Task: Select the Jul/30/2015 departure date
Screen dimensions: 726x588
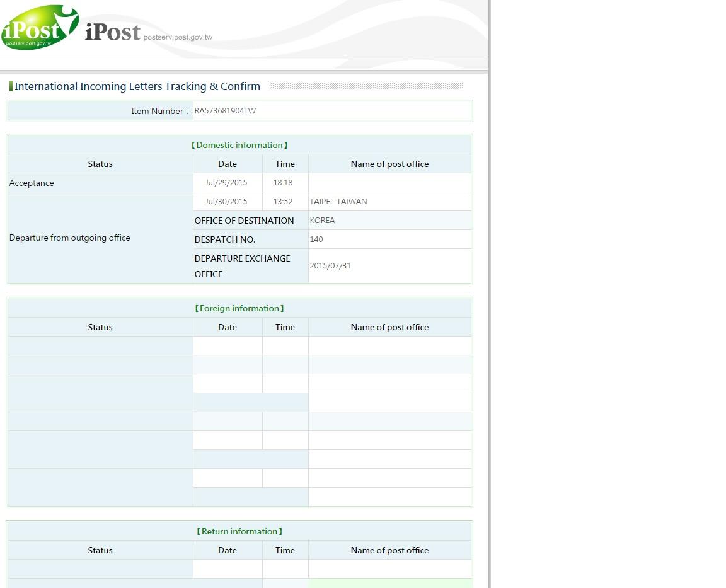Action: pos(226,202)
